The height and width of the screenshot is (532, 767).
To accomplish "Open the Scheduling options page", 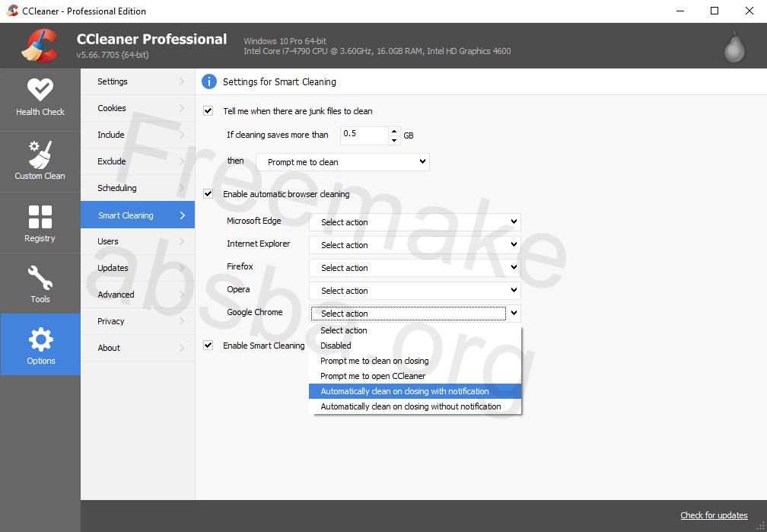I will [138, 188].
